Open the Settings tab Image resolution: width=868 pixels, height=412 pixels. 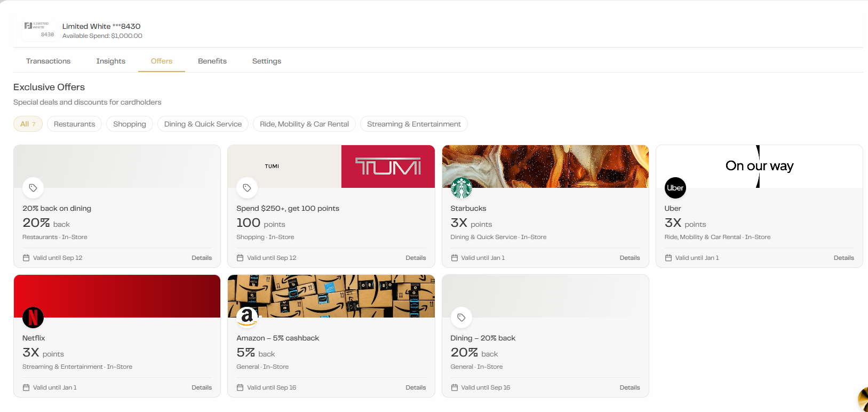pyautogui.click(x=267, y=61)
